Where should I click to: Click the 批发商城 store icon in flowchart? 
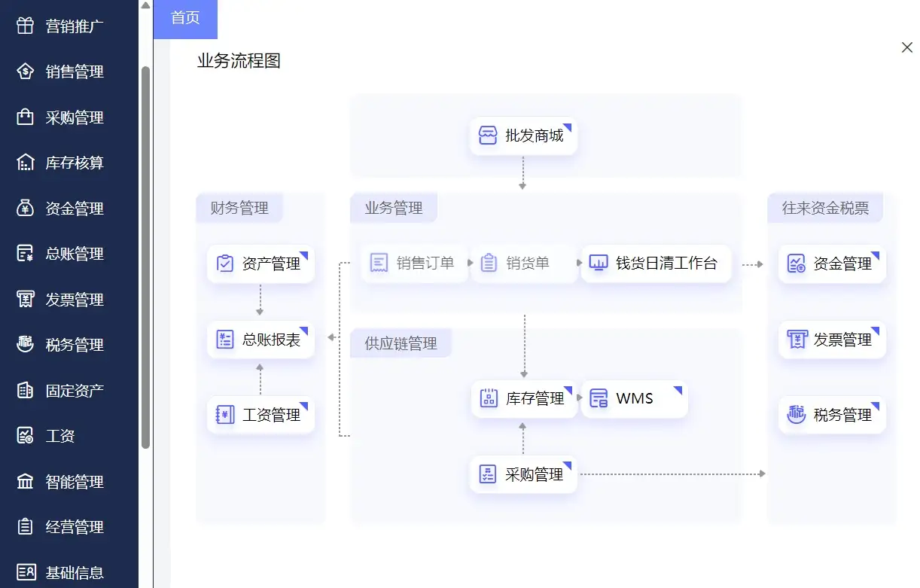click(x=488, y=136)
